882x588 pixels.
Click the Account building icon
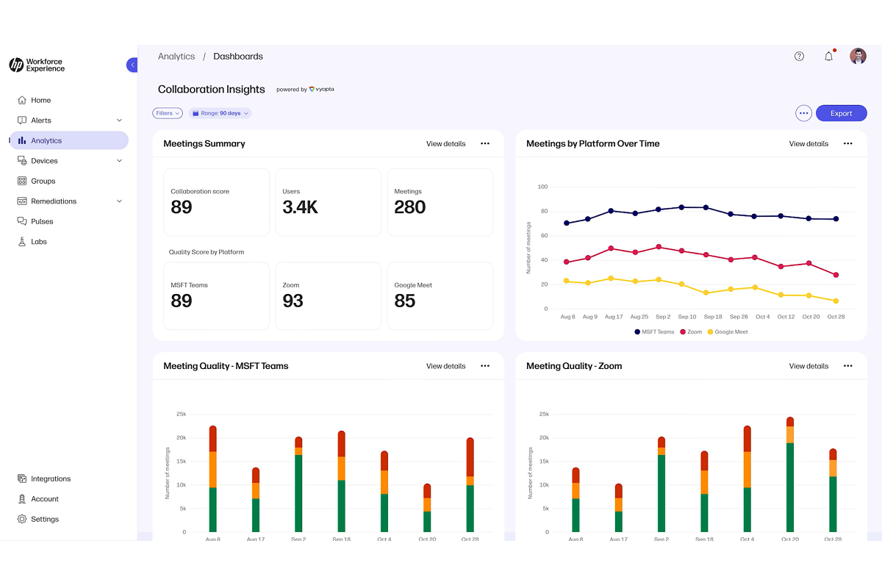click(x=22, y=499)
